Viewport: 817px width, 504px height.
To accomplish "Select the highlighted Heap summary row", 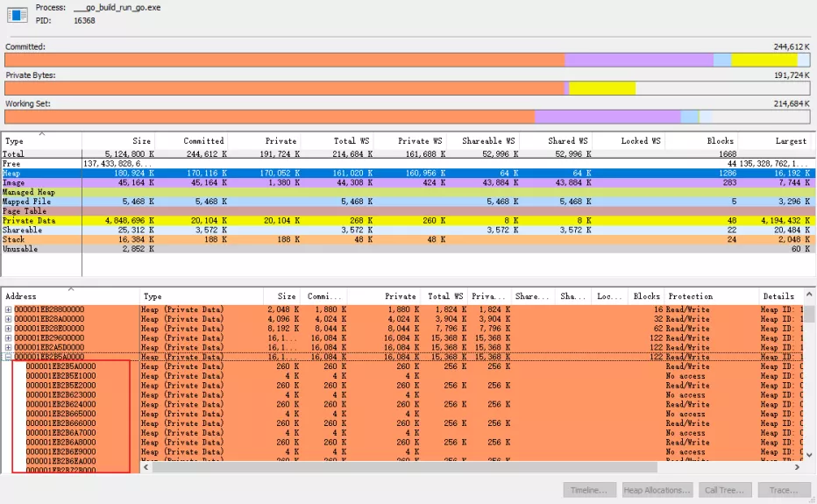I will [408, 173].
